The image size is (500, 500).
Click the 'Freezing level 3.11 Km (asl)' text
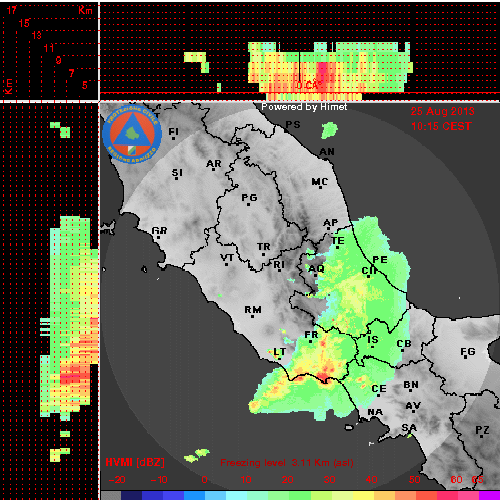tap(287, 463)
